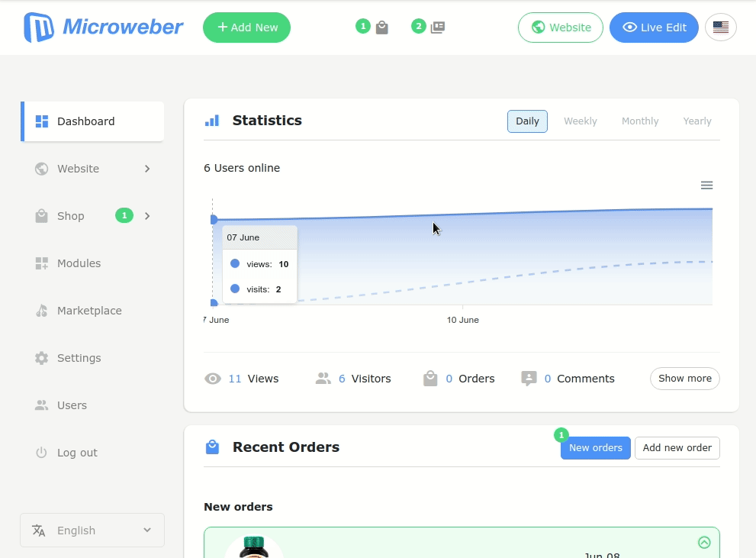The width and height of the screenshot is (756, 558).
Task: Click the order product thumbnail image
Action: pyautogui.click(x=253, y=547)
